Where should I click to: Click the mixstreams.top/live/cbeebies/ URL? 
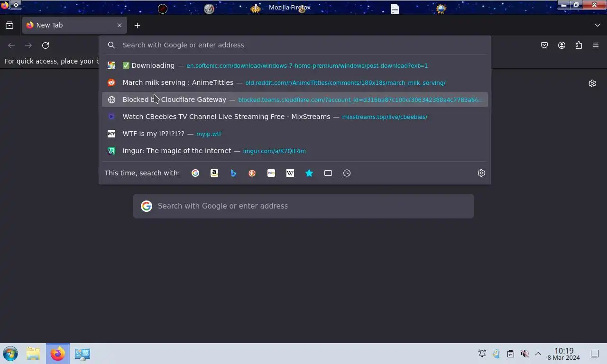pyautogui.click(x=385, y=117)
